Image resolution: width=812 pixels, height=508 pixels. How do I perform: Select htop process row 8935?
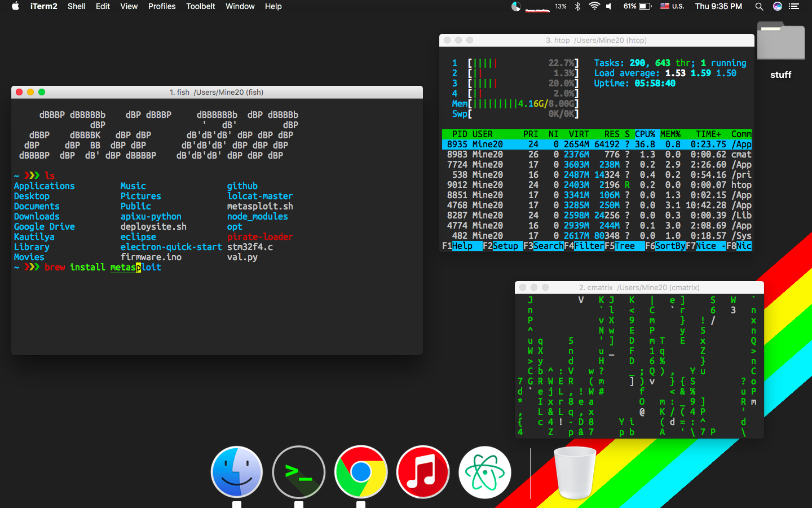pyautogui.click(x=597, y=144)
